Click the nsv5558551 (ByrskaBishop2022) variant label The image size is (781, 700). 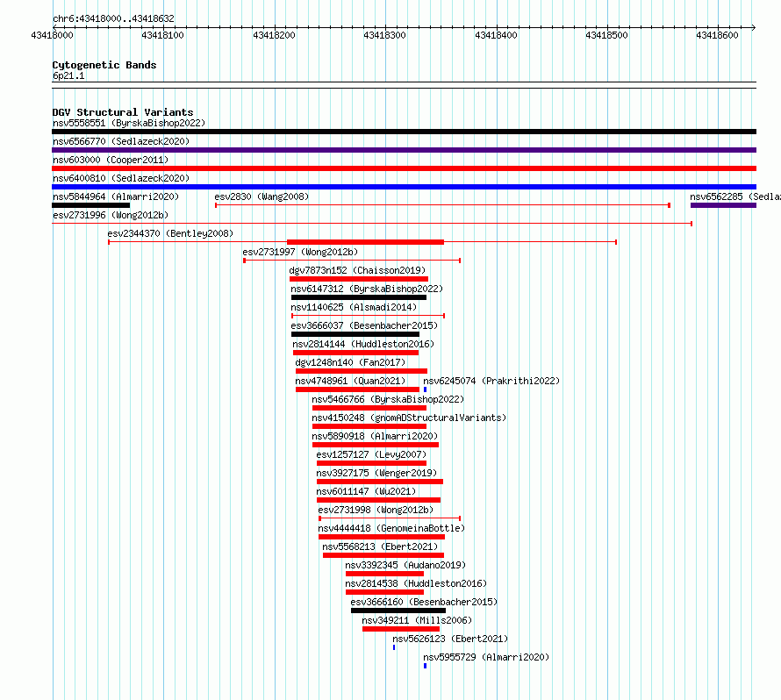click(129, 123)
